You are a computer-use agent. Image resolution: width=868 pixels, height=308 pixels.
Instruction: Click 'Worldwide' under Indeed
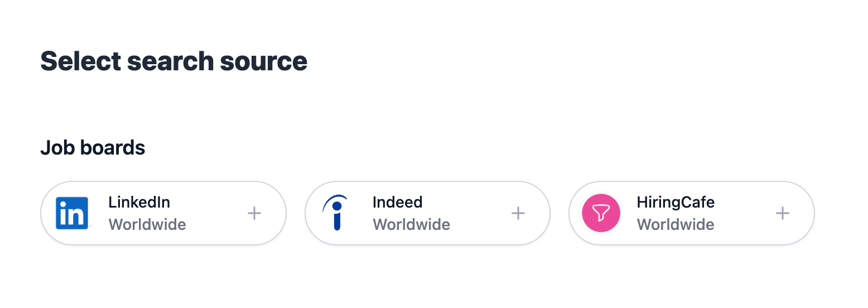(412, 225)
